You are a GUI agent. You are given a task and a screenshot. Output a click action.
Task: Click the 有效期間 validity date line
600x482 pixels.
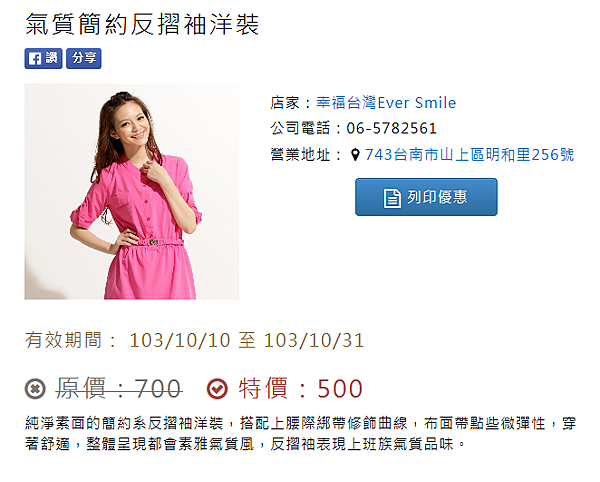(x=194, y=340)
